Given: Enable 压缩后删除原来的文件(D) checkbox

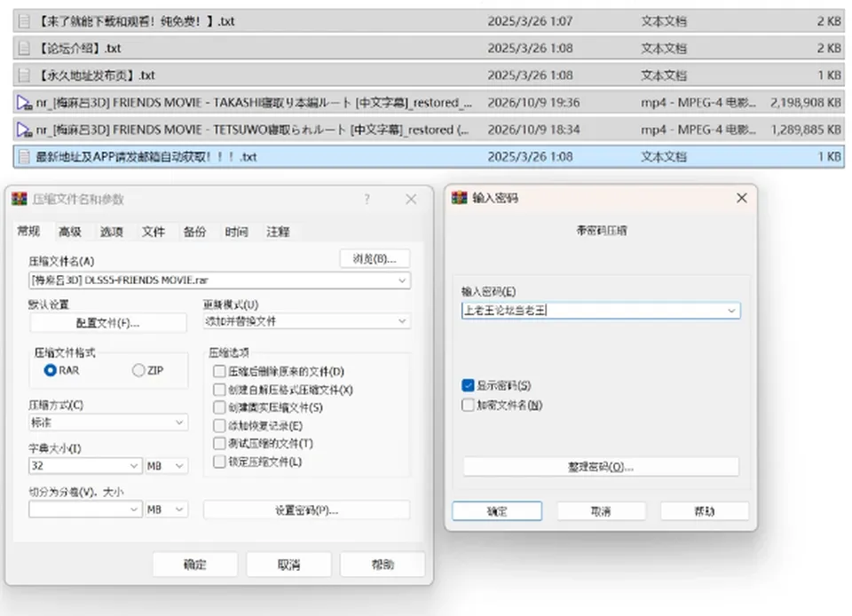Looking at the screenshot, I should [x=219, y=372].
